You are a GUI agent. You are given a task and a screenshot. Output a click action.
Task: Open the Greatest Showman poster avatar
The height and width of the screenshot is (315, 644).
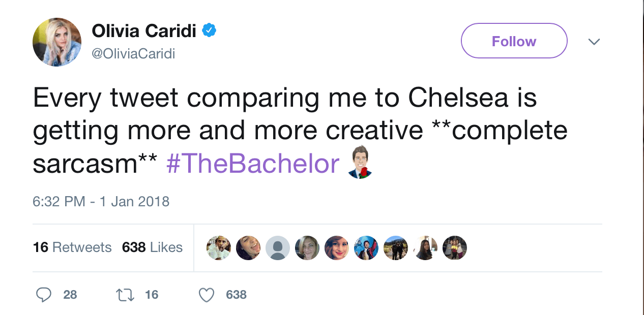366,248
